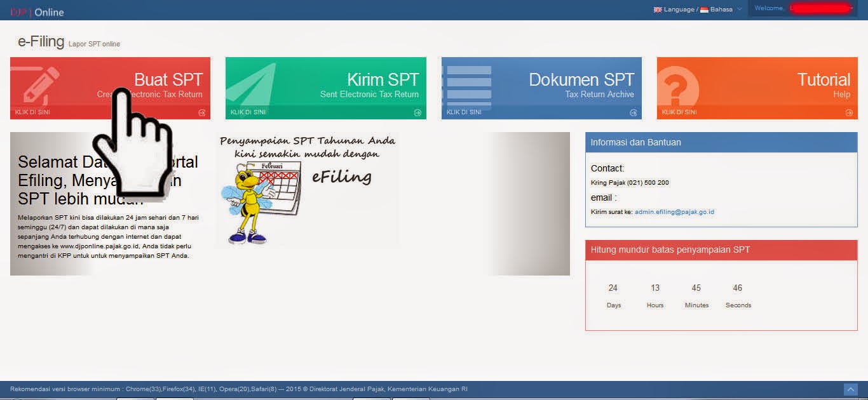
Task: Click the DJP Online logo in the header
Action: (x=35, y=10)
